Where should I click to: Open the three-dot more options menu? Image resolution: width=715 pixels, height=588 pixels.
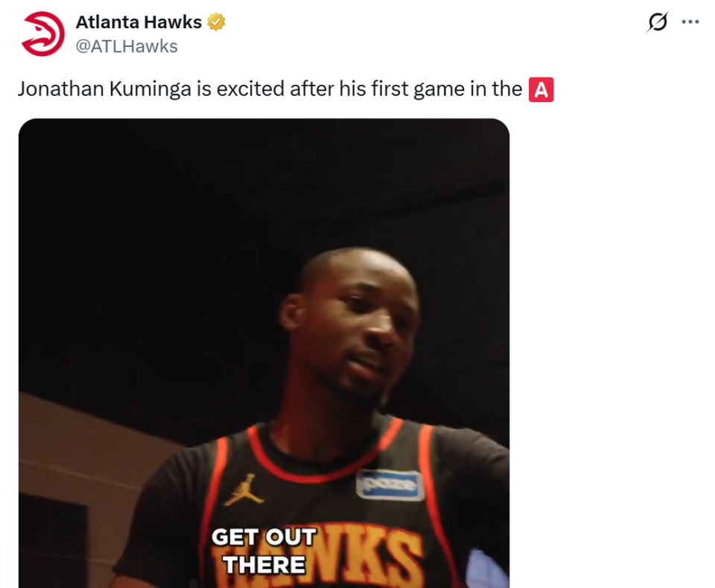click(690, 22)
